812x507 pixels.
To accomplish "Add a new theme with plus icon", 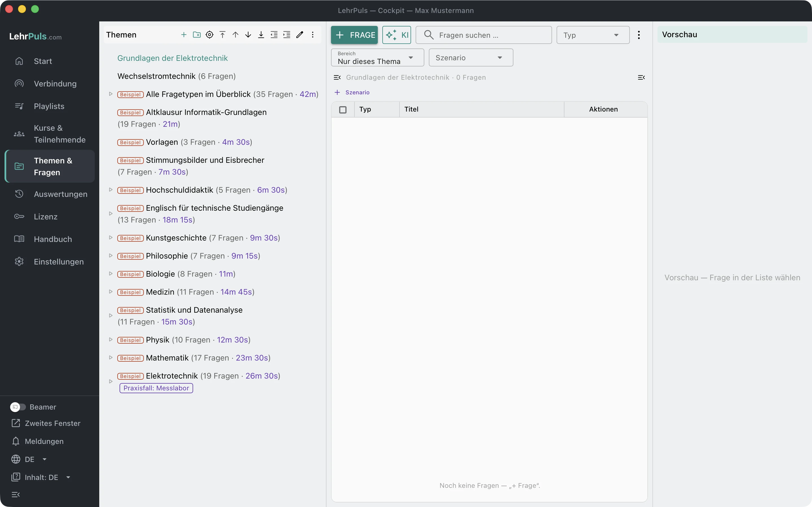I will (x=184, y=35).
